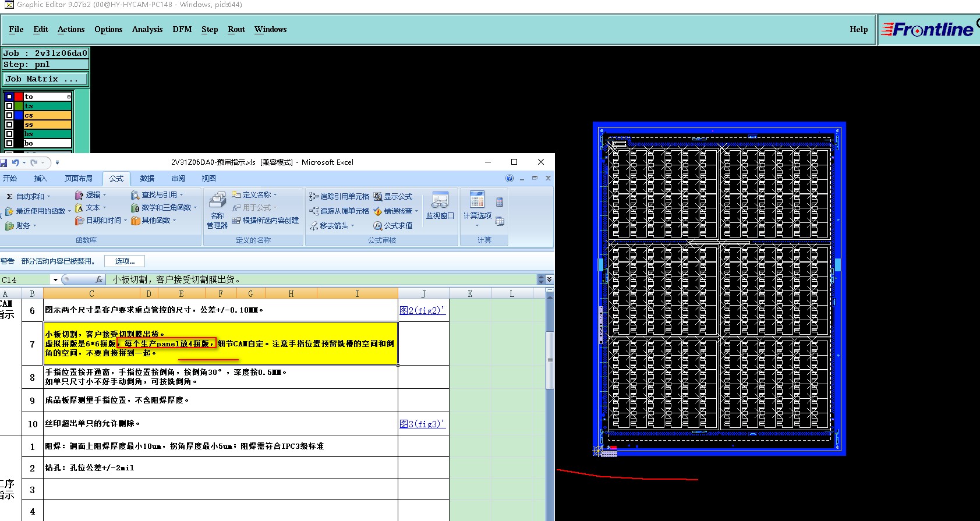Click the blue color swatch of layer cs
The width and height of the screenshot is (980, 521).
[x=19, y=115]
